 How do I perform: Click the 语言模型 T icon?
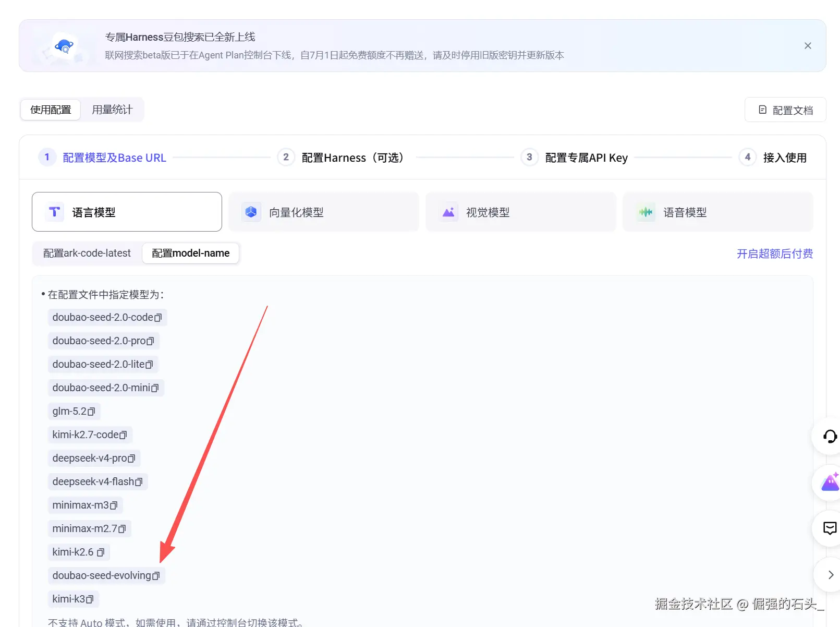54,212
